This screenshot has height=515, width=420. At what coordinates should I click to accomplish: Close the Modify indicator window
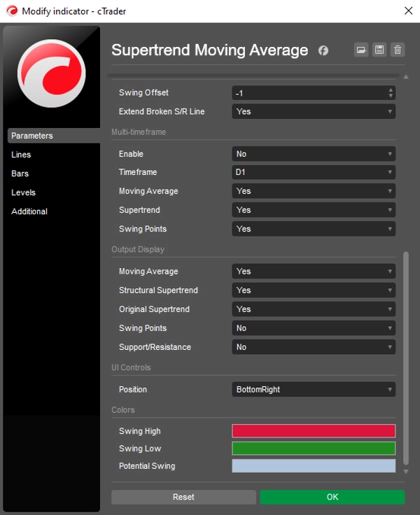coord(408,10)
